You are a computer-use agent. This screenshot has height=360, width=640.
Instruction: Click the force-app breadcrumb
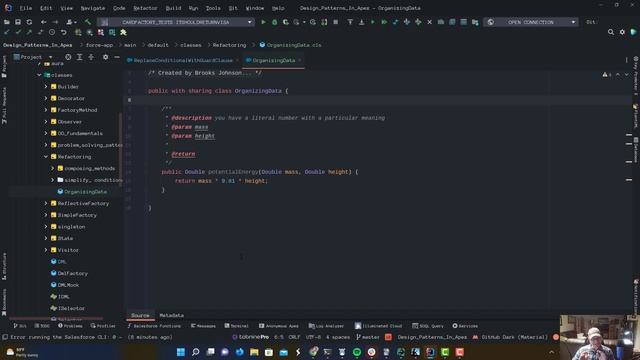click(x=99, y=45)
